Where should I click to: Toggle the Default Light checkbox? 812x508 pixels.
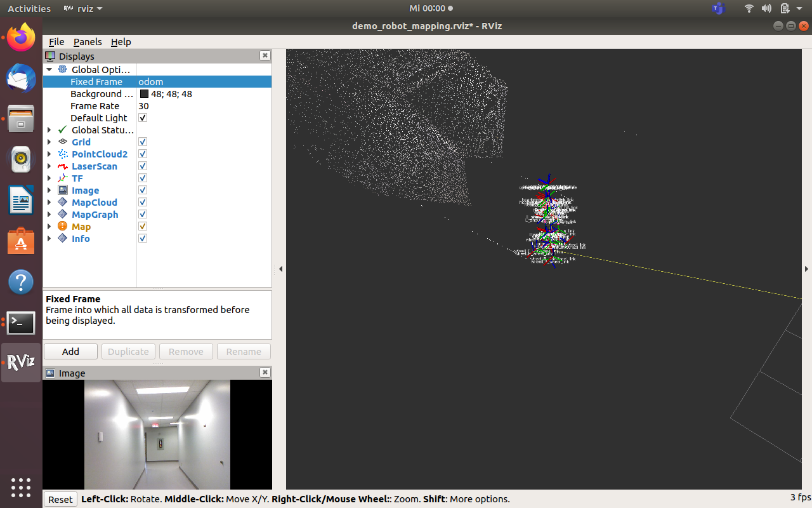coord(143,118)
